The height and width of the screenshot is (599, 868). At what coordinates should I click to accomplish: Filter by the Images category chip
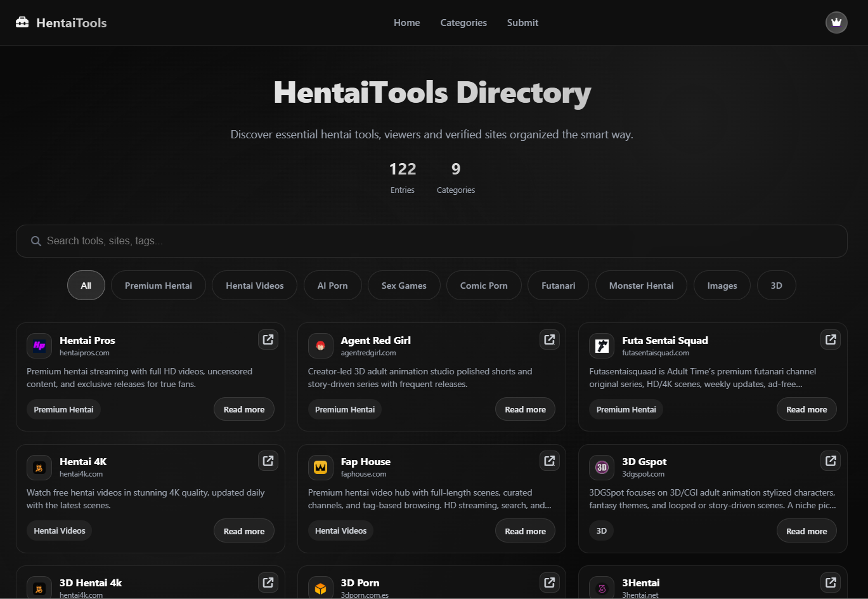pos(722,286)
